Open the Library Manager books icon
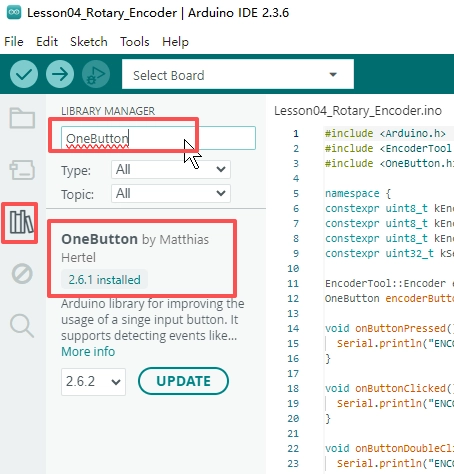 21,222
